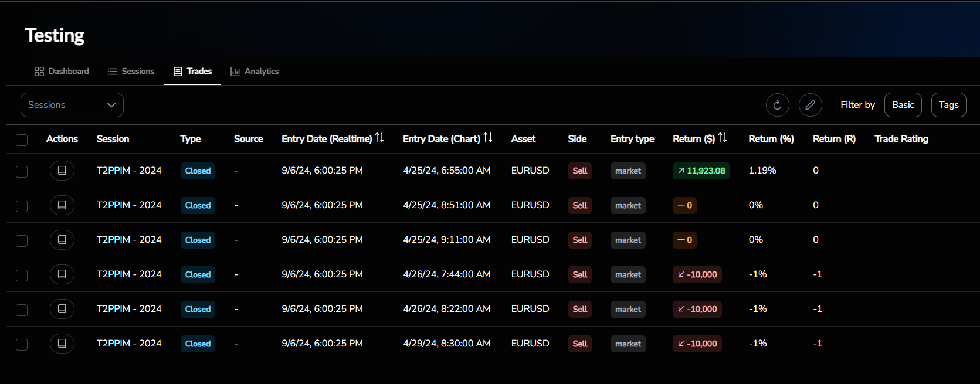Open action icon for 7:44:00 AM trade
Viewport: 980px width, 384px height.
(x=62, y=274)
